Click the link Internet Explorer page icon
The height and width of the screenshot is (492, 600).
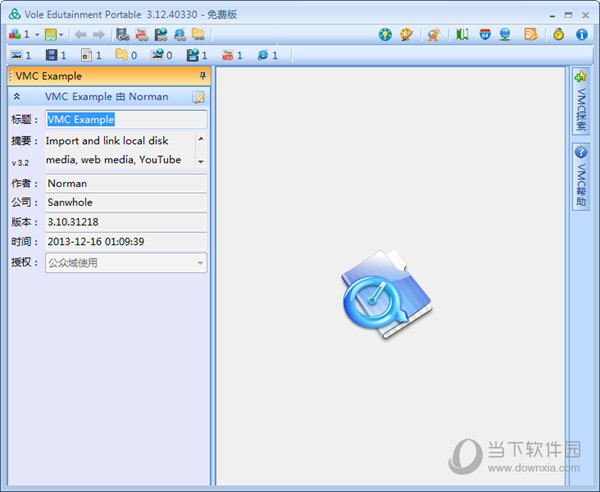(179, 35)
